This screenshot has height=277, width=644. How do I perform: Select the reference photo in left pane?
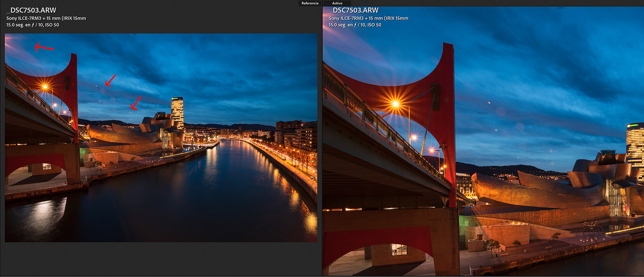[x=161, y=138]
